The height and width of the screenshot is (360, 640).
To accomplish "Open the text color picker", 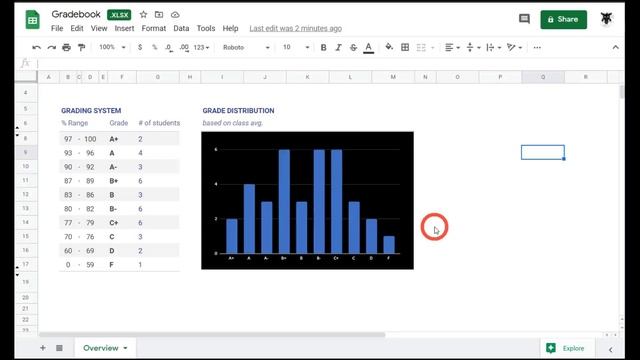I will [369, 48].
